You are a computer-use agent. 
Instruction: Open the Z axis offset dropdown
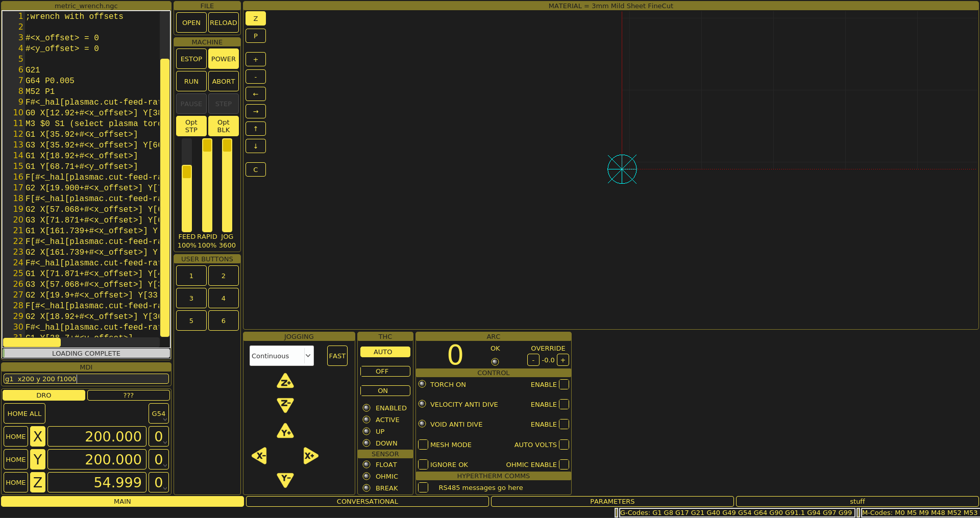pyautogui.click(x=159, y=482)
